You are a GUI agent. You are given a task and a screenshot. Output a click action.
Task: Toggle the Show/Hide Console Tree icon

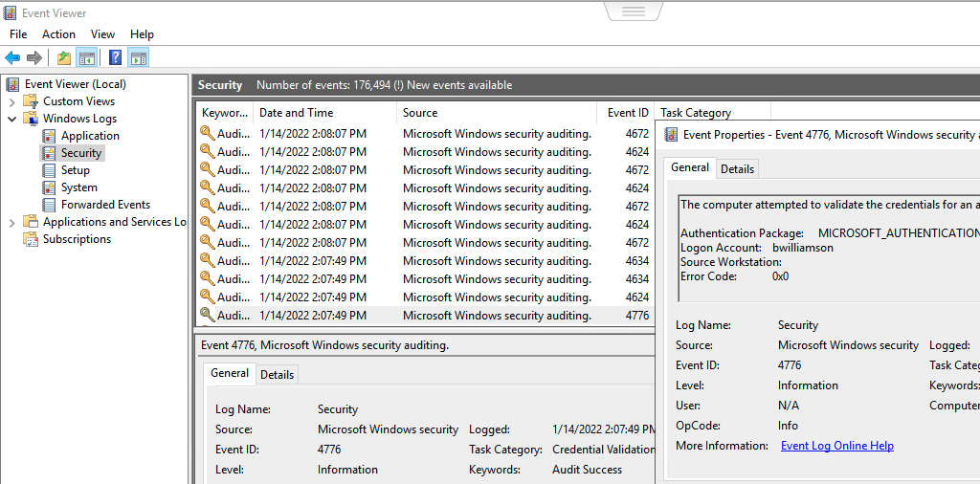point(87,58)
